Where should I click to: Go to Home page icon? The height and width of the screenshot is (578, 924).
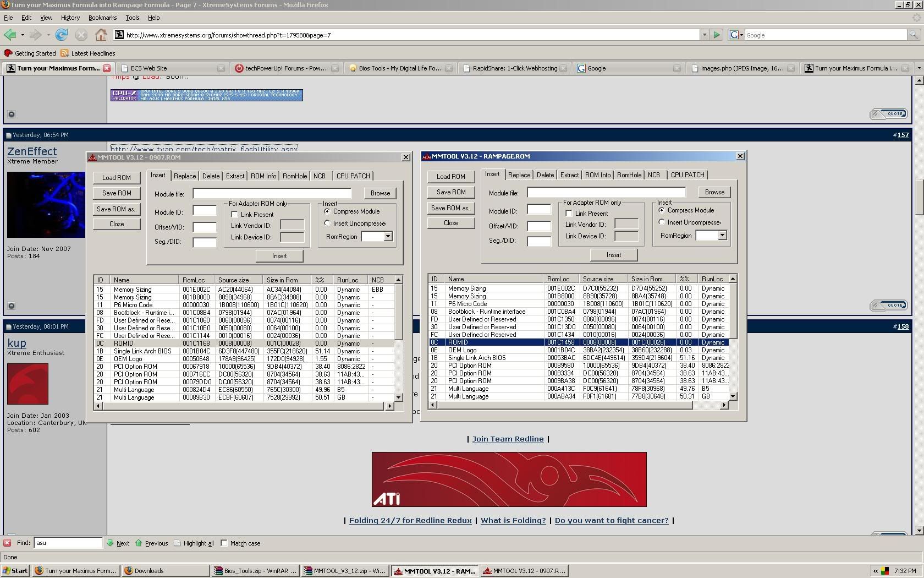[x=101, y=35]
